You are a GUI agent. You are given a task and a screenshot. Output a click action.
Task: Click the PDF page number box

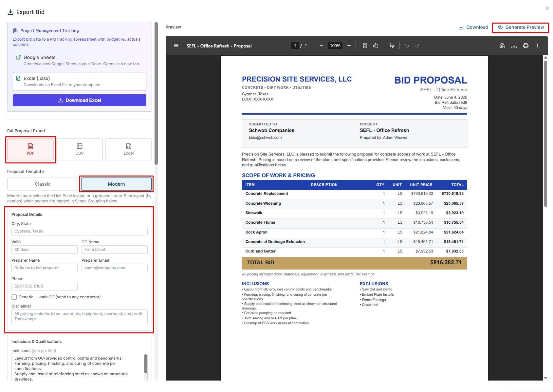295,46
